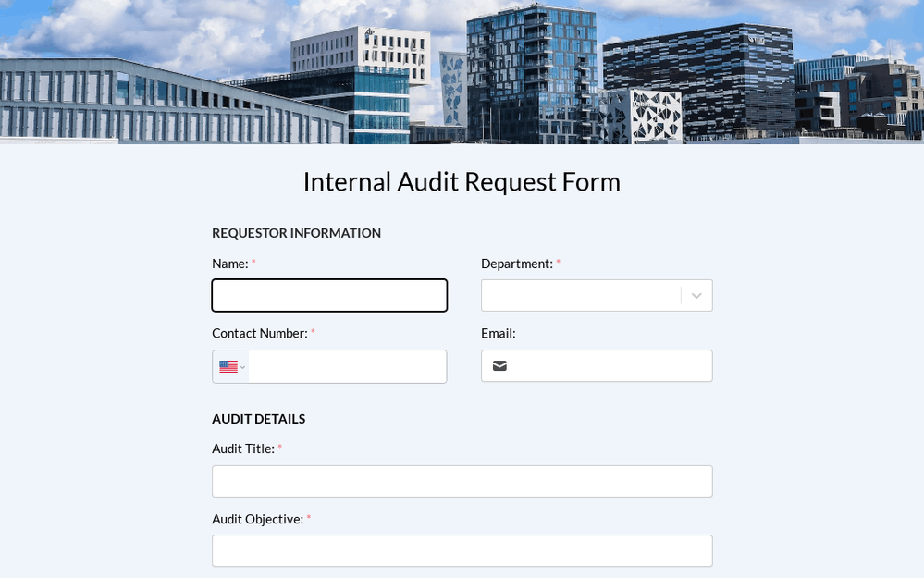Click the "Name:" field label
Viewport: 924px width, 578px height.
(230, 264)
